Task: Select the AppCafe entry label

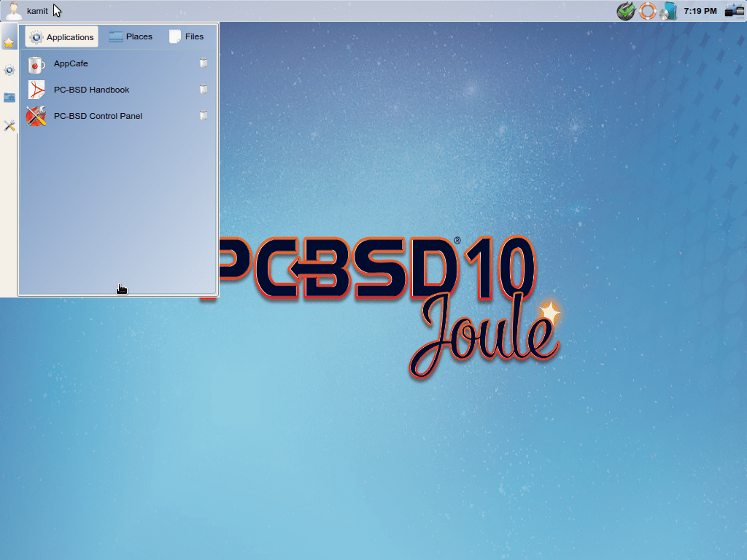Action: 71,64
